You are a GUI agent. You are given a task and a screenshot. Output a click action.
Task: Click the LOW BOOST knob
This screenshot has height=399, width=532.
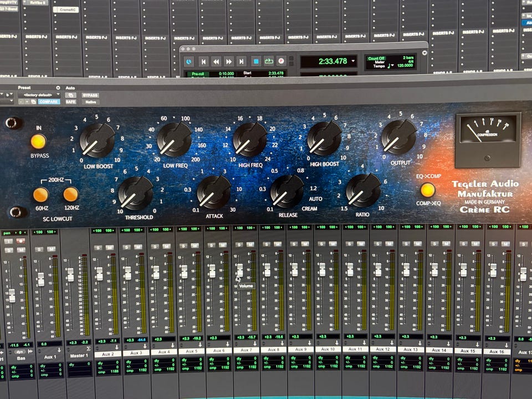[98, 140]
